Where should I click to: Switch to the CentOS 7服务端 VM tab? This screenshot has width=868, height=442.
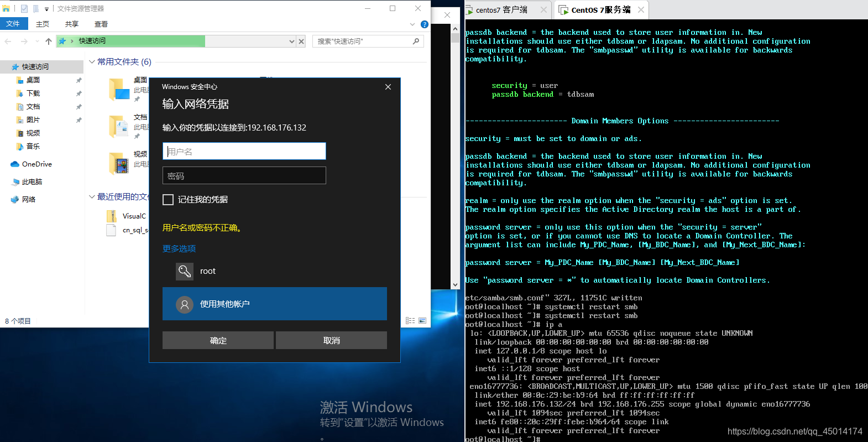click(600, 10)
